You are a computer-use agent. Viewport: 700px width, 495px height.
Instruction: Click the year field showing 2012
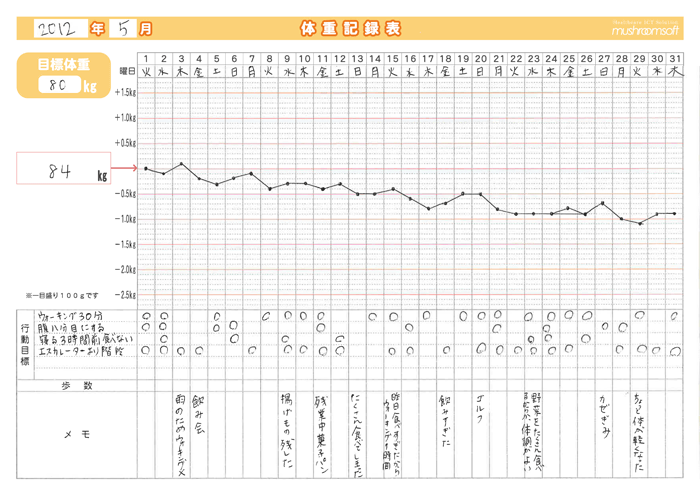(61, 29)
